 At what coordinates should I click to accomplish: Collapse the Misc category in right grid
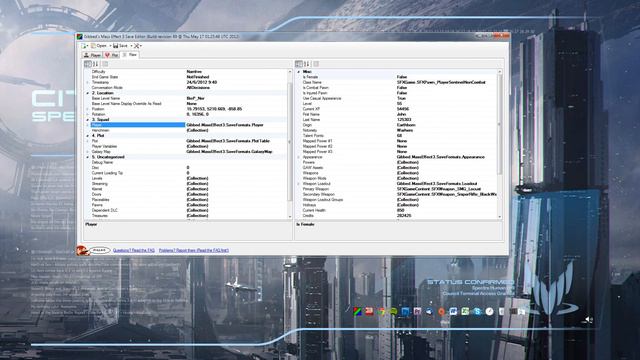click(x=299, y=72)
